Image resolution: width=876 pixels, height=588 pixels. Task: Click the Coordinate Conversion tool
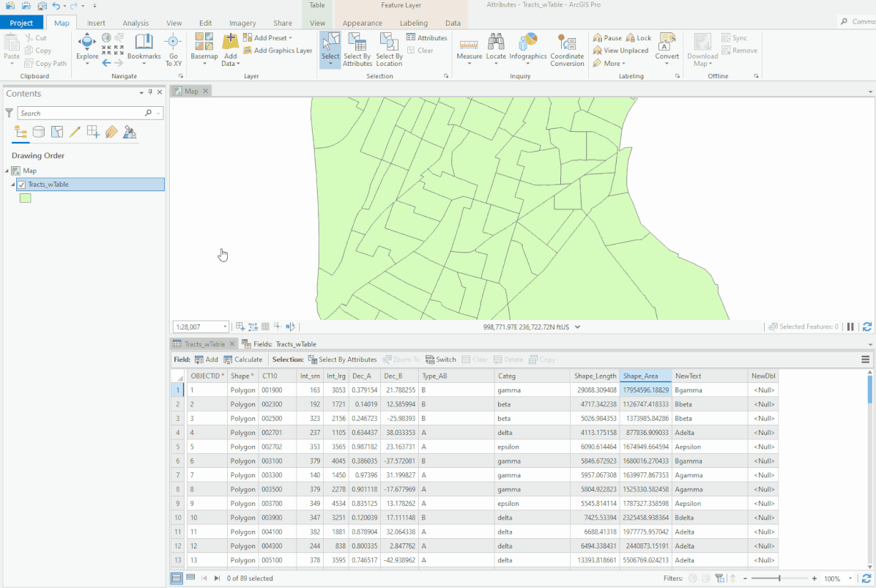click(x=566, y=50)
